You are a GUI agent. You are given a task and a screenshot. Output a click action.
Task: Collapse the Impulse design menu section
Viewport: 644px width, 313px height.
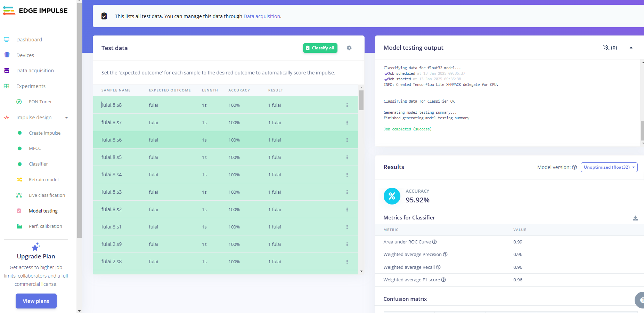coord(66,118)
